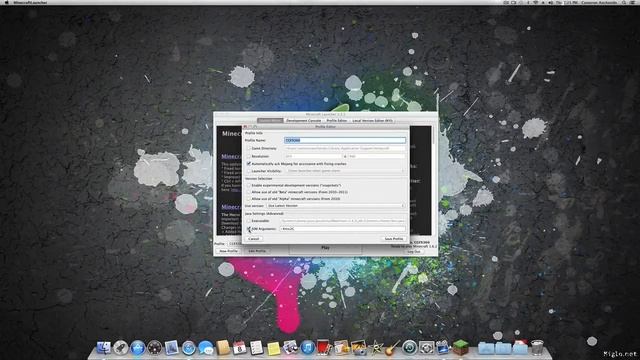This screenshot has width=640, height=360.
Task: Click the JVM Arguments text field
Action: tap(342, 229)
